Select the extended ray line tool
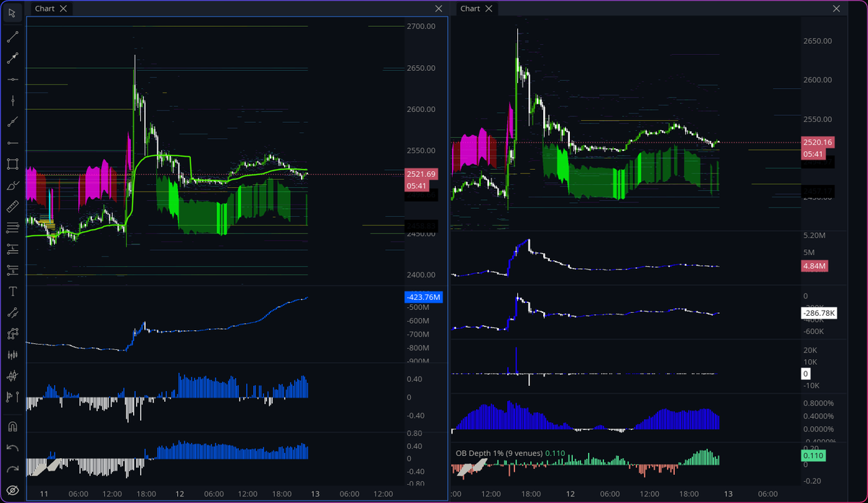This screenshot has height=503, width=868. pos(12,121)
